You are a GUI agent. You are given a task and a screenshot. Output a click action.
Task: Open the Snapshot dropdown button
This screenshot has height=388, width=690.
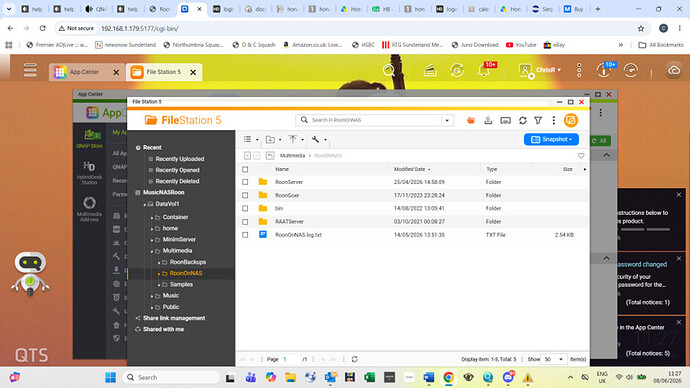coord(551,139)
